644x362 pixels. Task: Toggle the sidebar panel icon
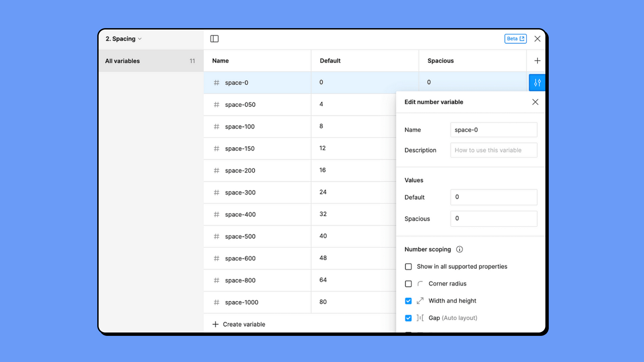click(x=214, y=39)
